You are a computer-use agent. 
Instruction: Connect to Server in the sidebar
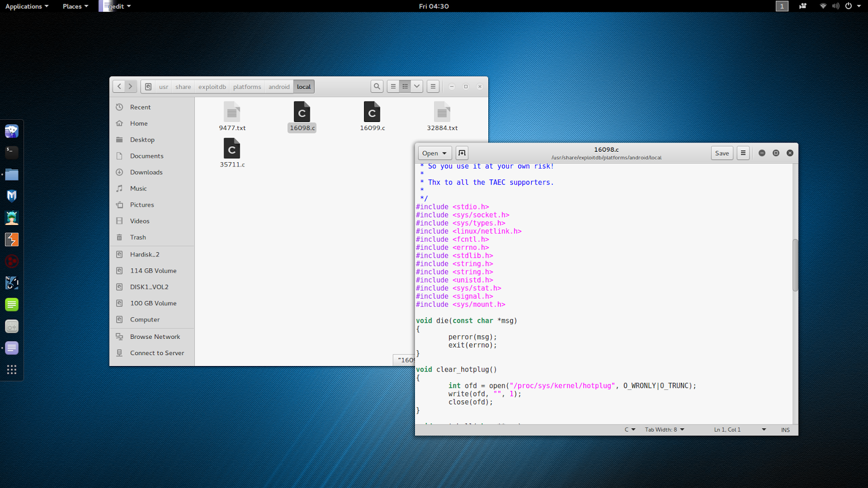tap(157, 352)
